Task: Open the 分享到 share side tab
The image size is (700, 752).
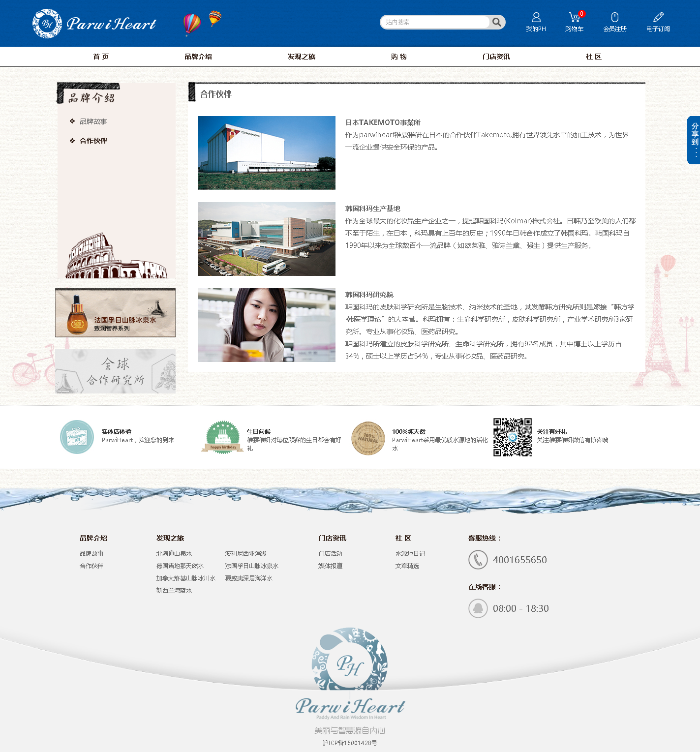Action: point(694,140)
